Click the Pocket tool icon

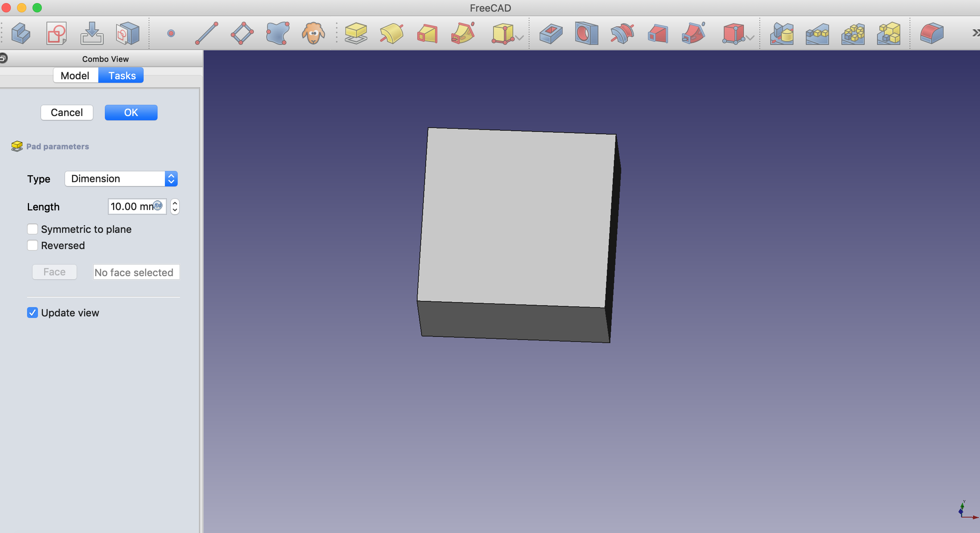[551, 33]
